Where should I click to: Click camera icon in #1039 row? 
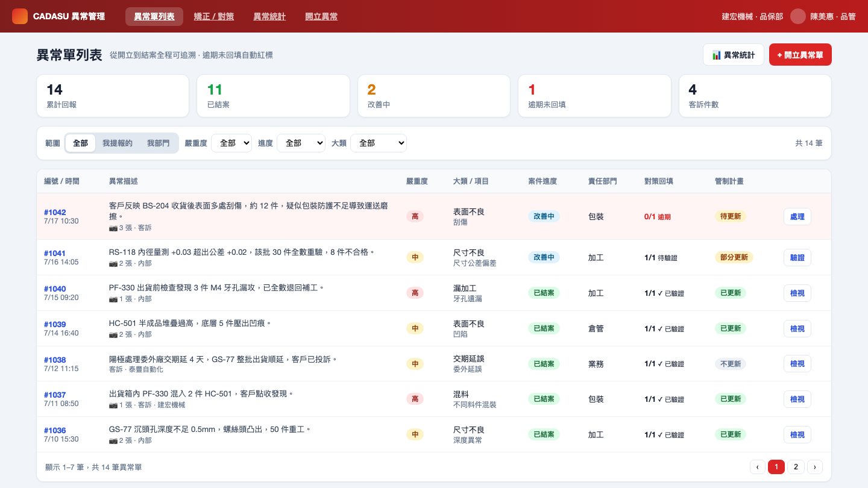coord(113,335)
